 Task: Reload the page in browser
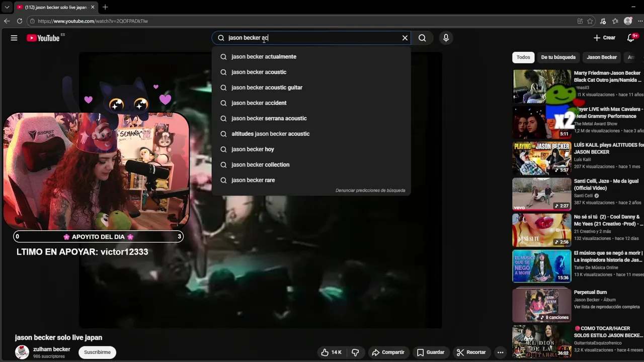(x=19, y=21)
